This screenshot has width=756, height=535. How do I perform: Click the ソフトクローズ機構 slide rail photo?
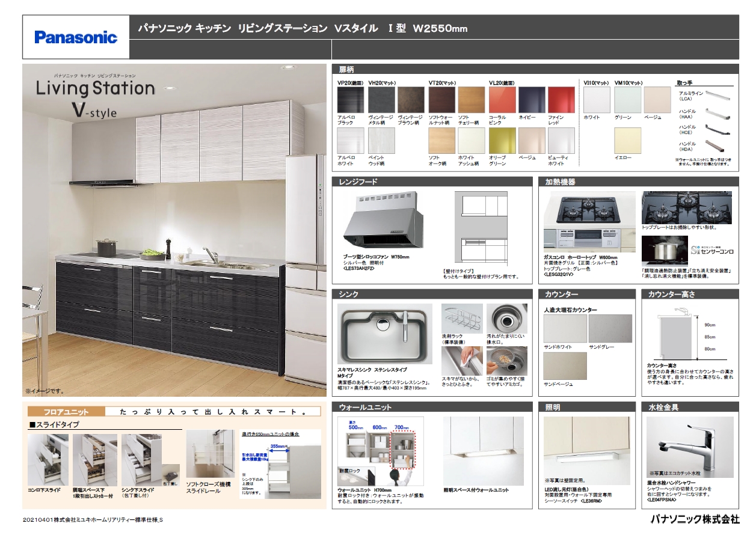[x=210, y=454]
